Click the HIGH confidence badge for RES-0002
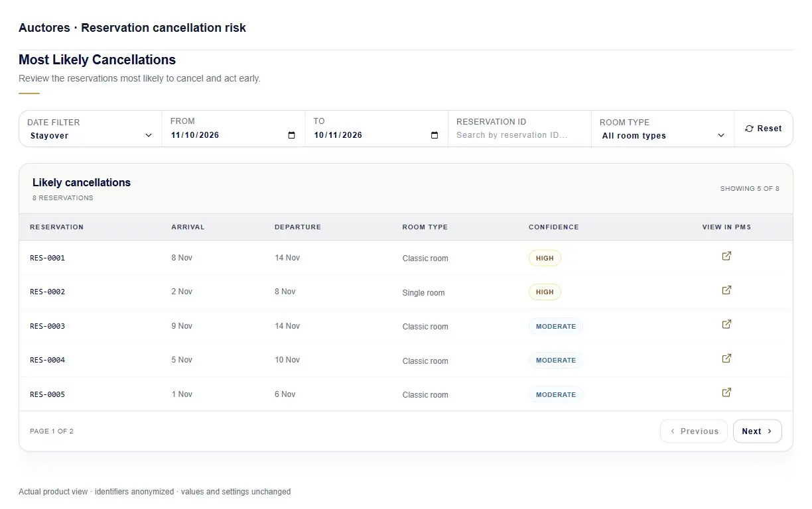This screenshot has height=509, width=812. [x=545, y=292]
